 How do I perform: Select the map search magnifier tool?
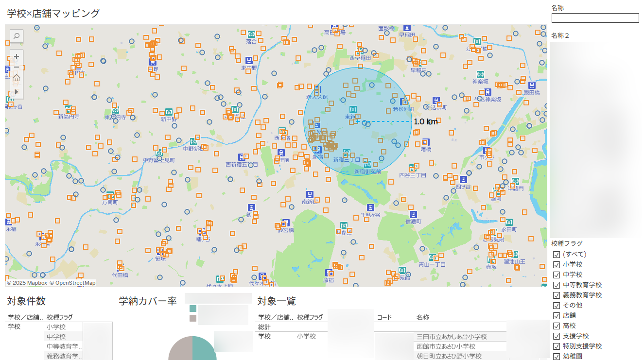click(x=17, y=35)
